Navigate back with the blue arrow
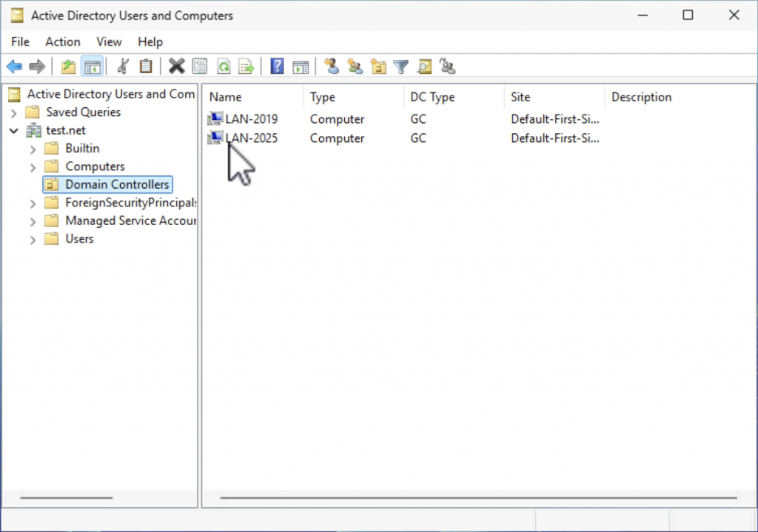758x532 pixels. click(x=14, y=67)
